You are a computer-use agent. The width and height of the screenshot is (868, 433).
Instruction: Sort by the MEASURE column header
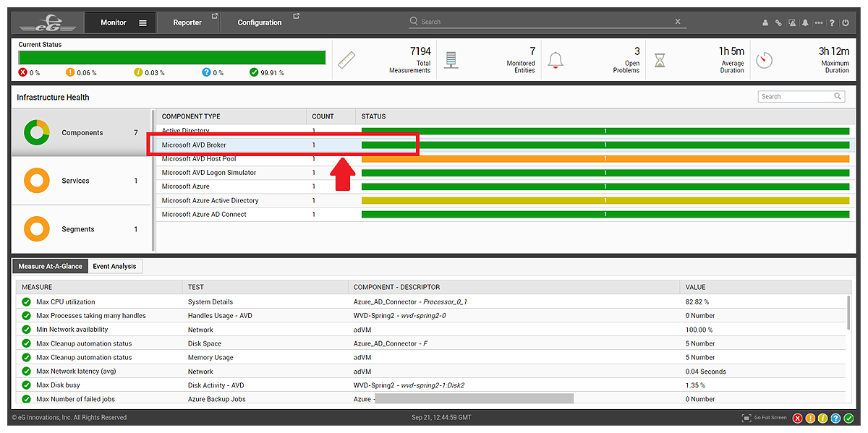pyautogui.click(x=37, y=287)
